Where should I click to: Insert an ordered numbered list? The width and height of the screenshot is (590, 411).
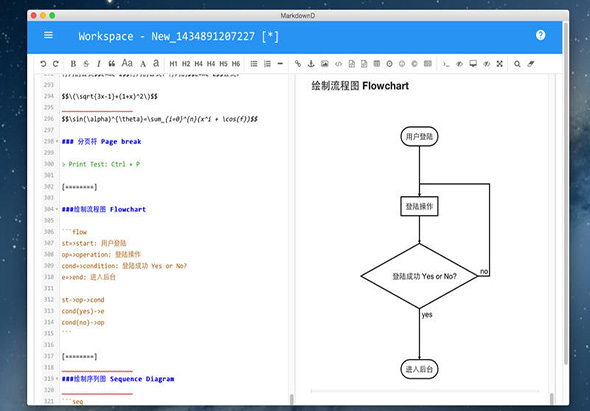point(267,64)
